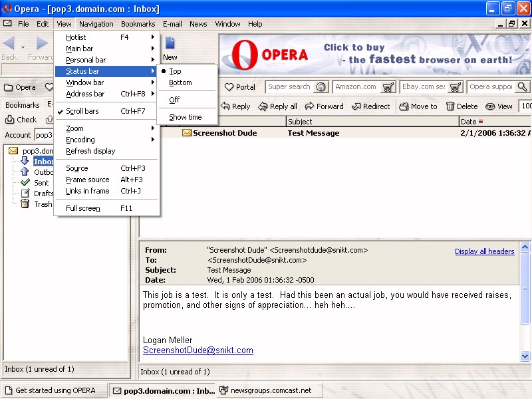Image resolution: width=532 pixels, height=399 pixels.
Task: Click the message pane scroll up arrow
Action: pyautogui.click(x=525, y=247)
